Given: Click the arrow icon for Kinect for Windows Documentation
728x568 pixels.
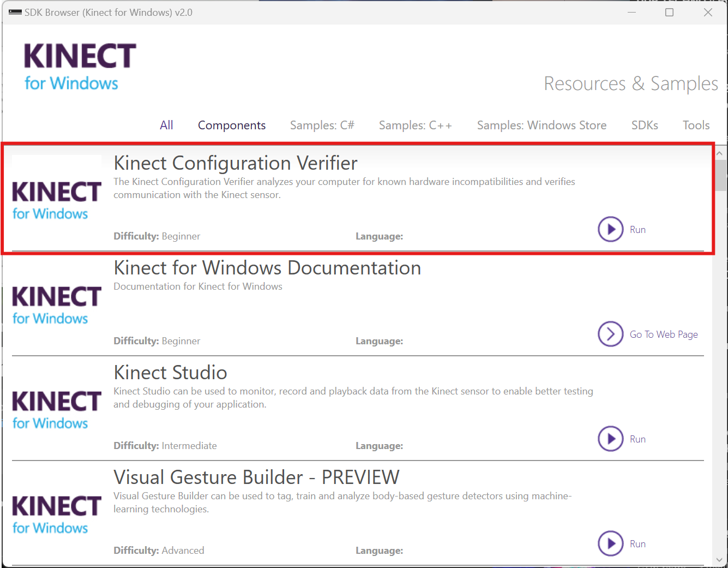Looking at the screenshot, I should point(610,334).
